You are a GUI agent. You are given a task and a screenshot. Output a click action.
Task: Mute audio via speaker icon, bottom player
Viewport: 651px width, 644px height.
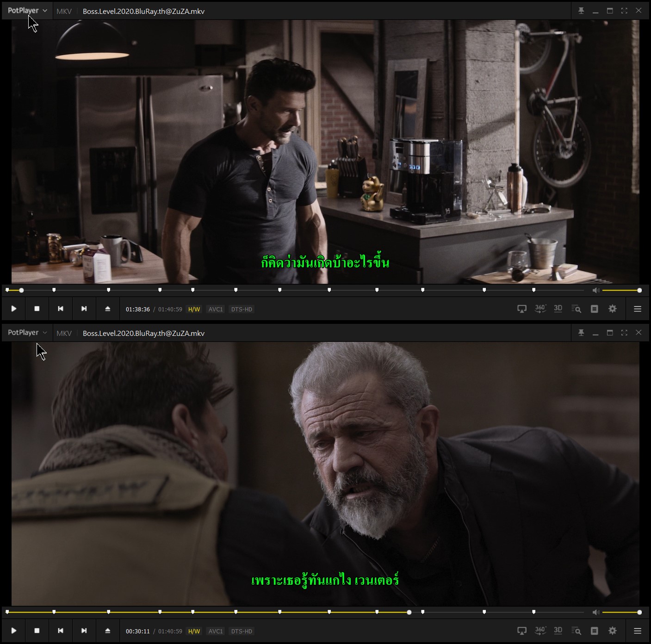[596, 612]
